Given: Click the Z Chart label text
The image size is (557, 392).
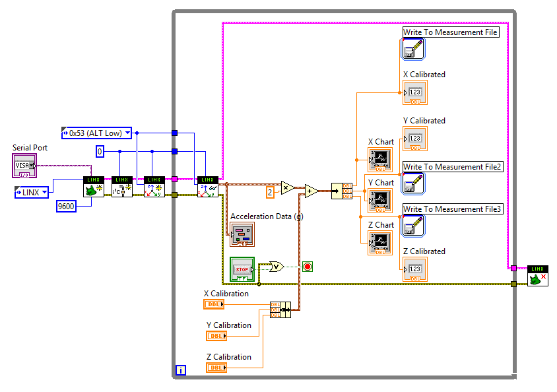Looking at the screenshot, I should pos(381,225).
